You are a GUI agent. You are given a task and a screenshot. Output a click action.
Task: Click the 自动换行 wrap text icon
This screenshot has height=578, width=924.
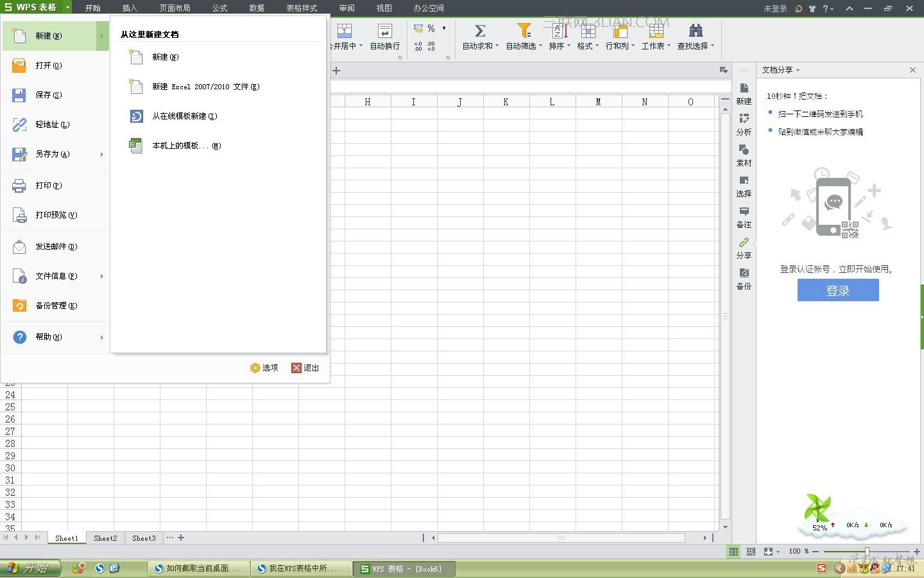pos(385,31)
